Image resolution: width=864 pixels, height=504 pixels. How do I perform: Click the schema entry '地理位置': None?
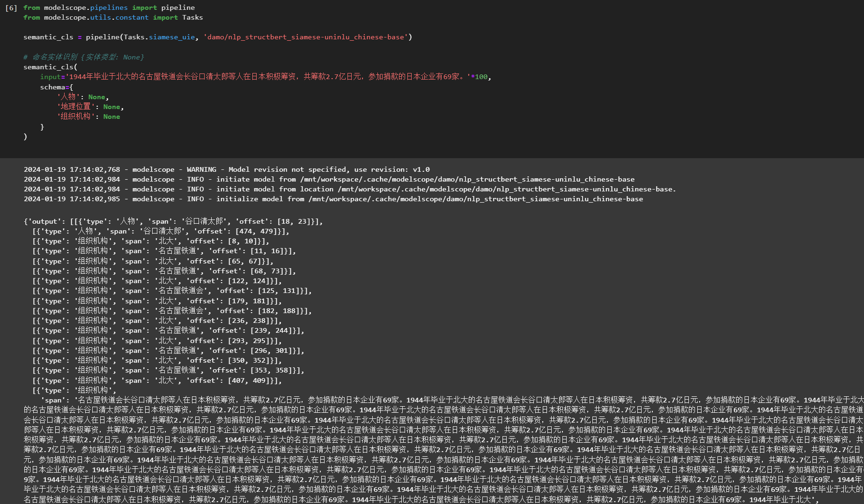pos(90,107)
